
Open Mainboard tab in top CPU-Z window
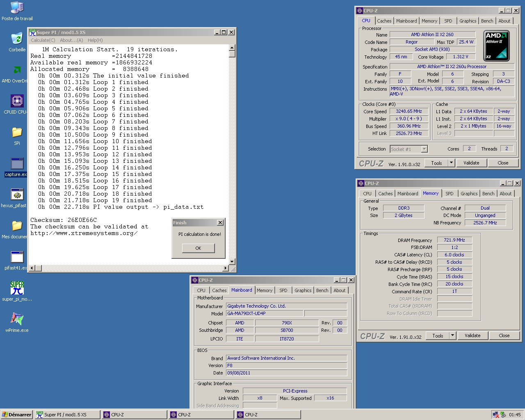(x=406, y=21)
